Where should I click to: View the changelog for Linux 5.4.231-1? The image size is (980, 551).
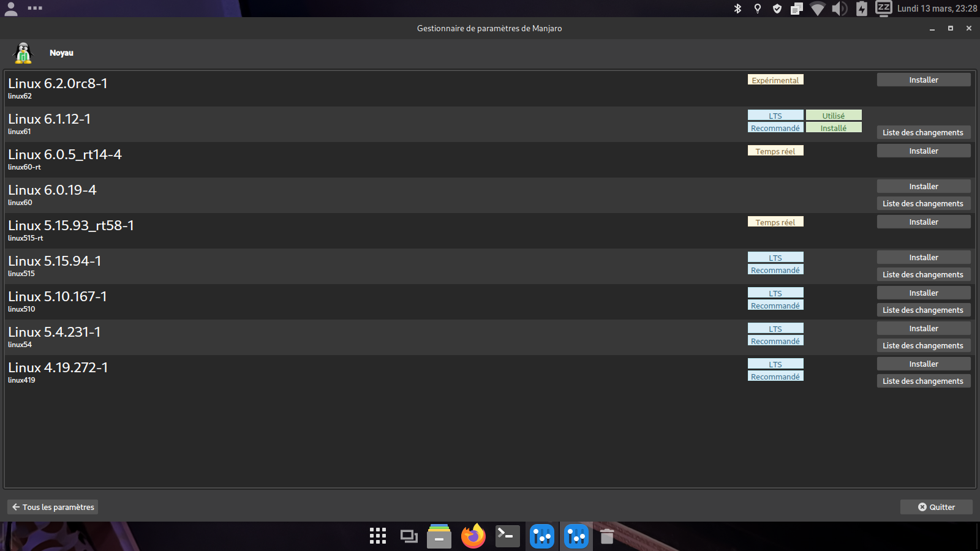(924, 346)
